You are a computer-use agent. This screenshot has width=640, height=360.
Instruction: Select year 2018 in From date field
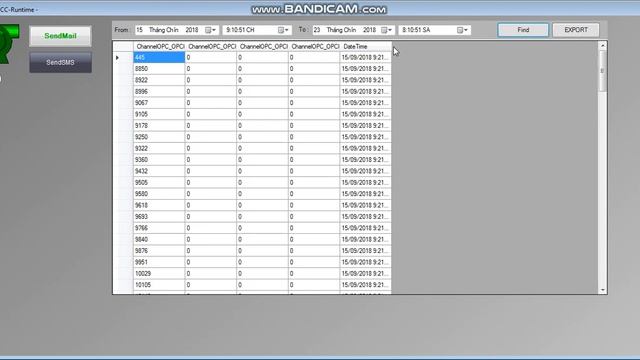[x=192, y=30]
